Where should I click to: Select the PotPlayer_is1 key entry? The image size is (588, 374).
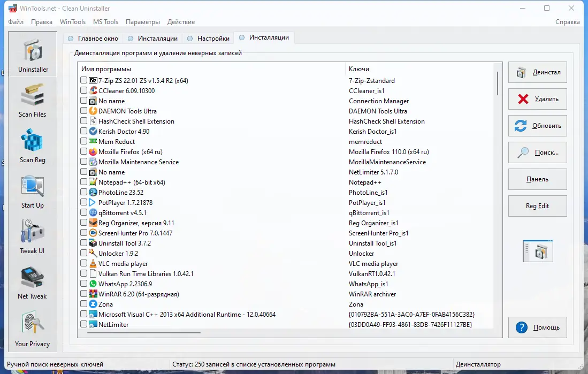(x=367, y=203)
